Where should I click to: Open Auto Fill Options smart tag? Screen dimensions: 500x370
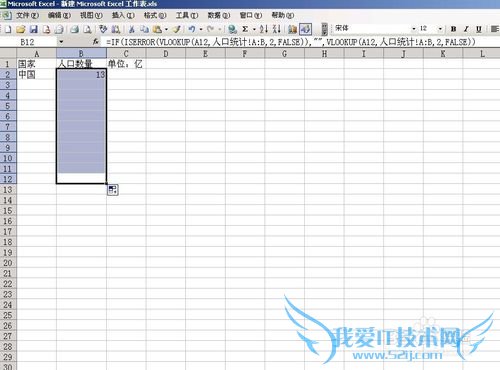(x=113, y=190)
